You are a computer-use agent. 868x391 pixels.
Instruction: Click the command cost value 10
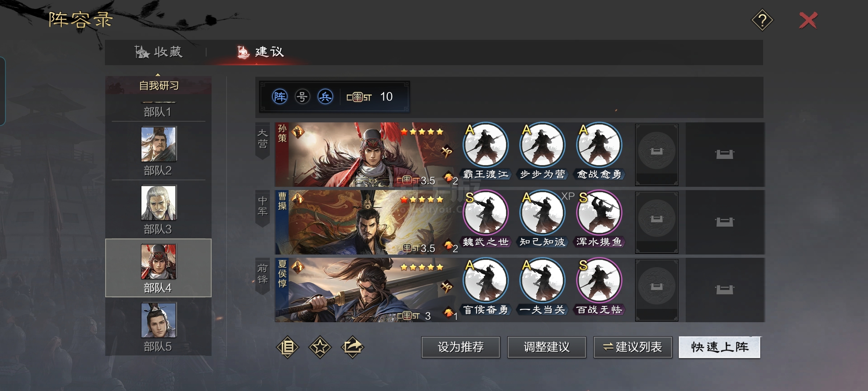point(386,97)
